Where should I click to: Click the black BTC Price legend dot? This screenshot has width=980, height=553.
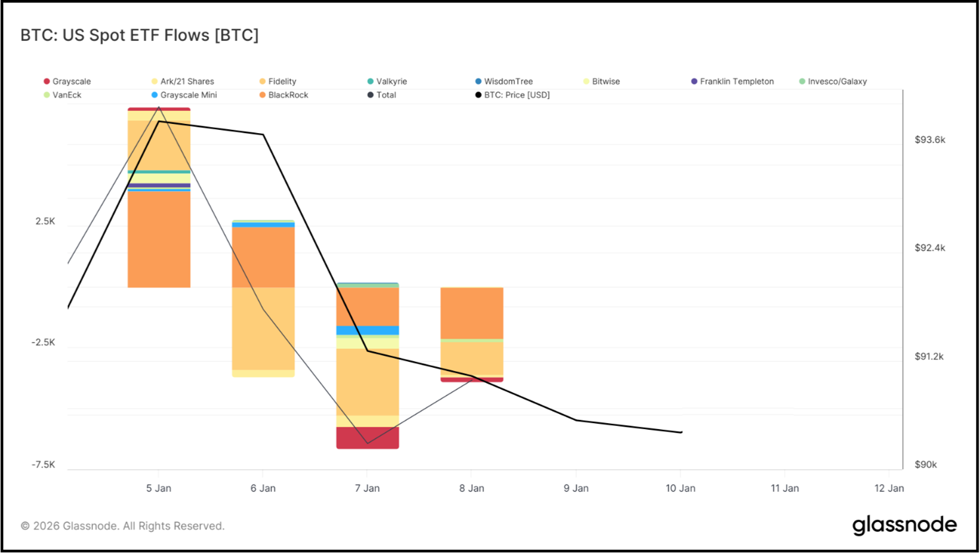click(479, 96)
